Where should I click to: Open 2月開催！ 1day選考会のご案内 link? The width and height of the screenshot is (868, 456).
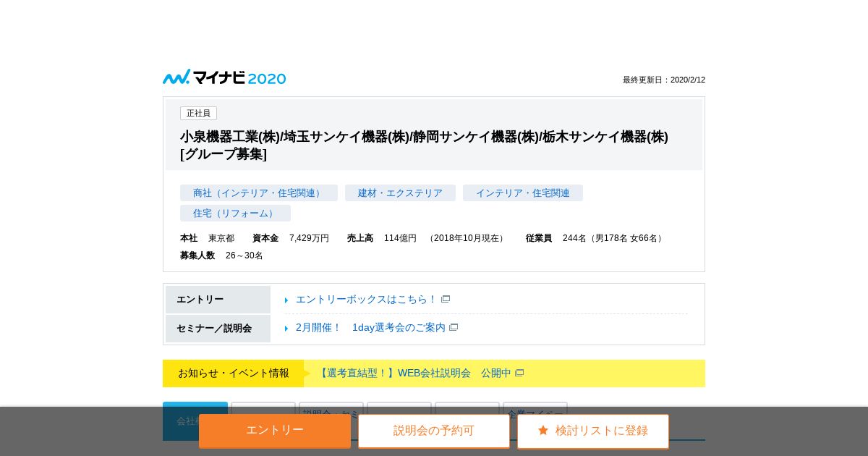[370, 327]
